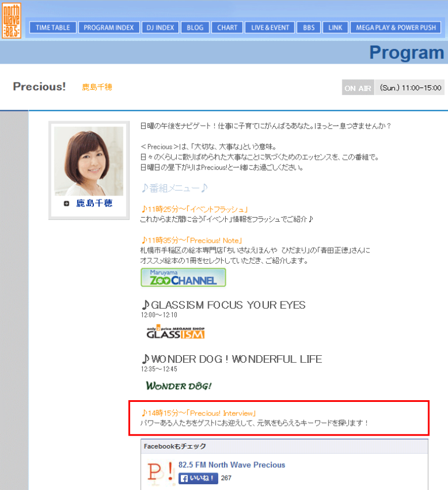Click the LINK navigation button
This screenshot has width=448, height=490.
[x=335, y=27]
